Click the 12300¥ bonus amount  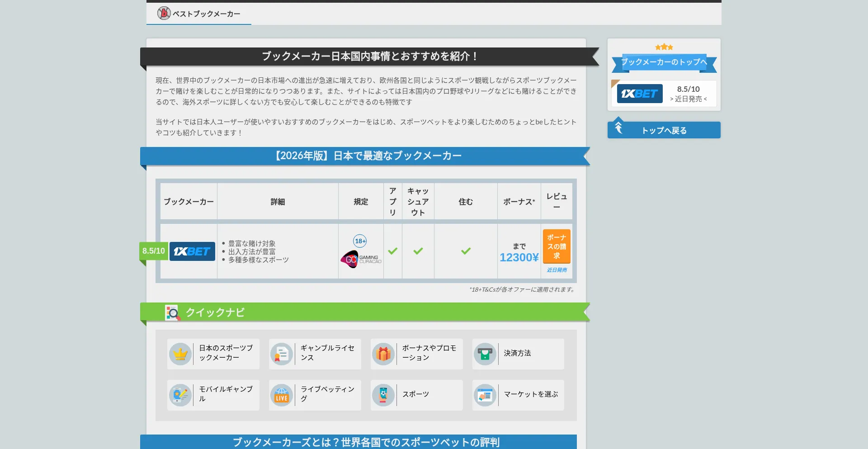coord(519,257)
